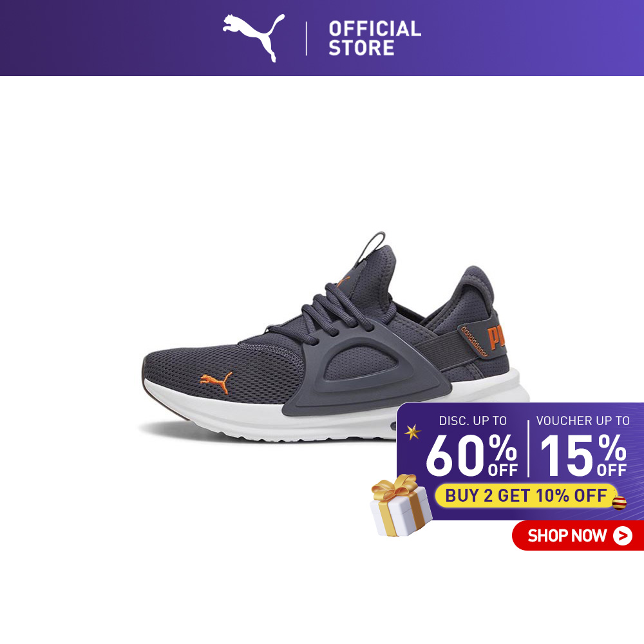The height and width of the screenshot is (644, 644).
Task: Click the gold star decoration icon
Action: (412, 432)
